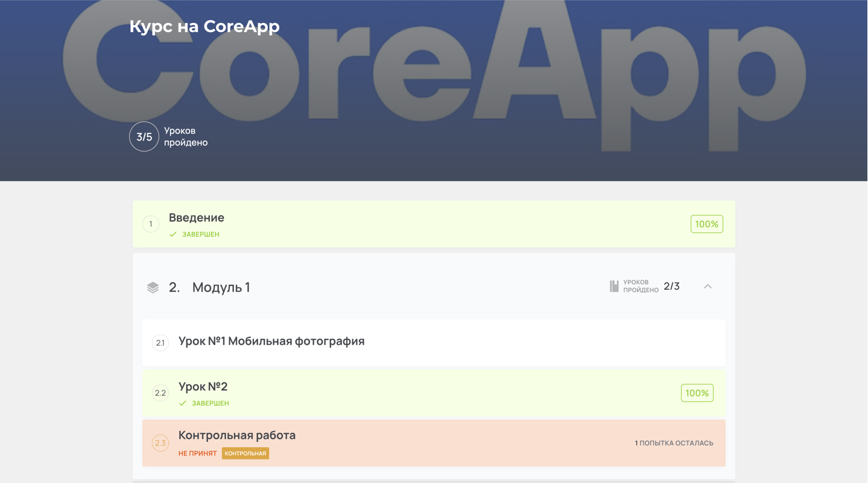Click the 100% badge on Урок №2
Screen dimensions: 868x483
[697, 393]
